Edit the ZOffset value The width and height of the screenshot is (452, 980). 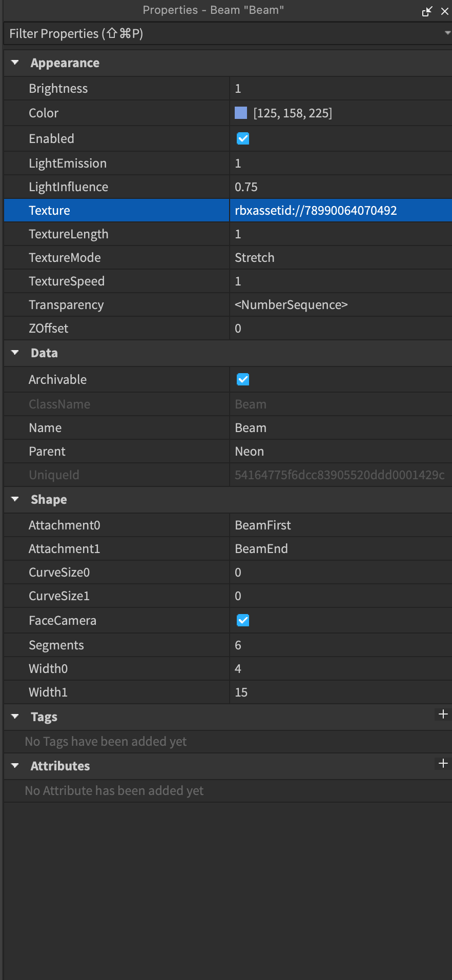[341, 328]
